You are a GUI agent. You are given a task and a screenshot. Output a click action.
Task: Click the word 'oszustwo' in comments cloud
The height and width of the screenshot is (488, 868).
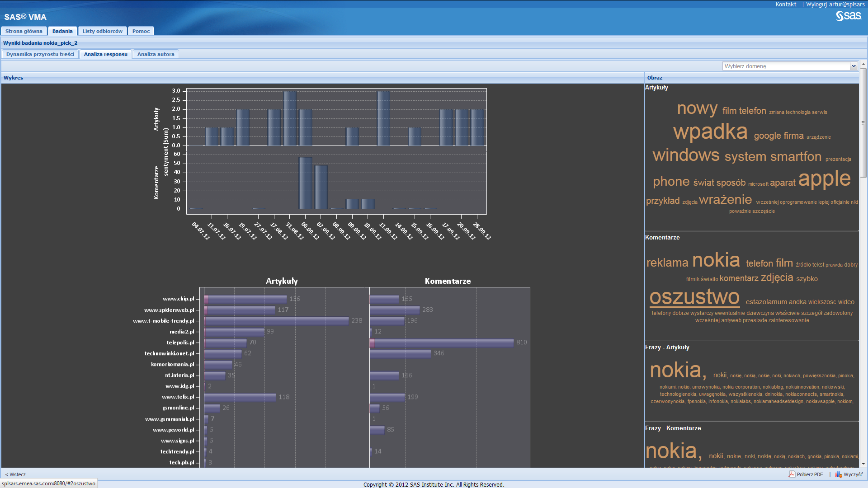click(694, 297)
